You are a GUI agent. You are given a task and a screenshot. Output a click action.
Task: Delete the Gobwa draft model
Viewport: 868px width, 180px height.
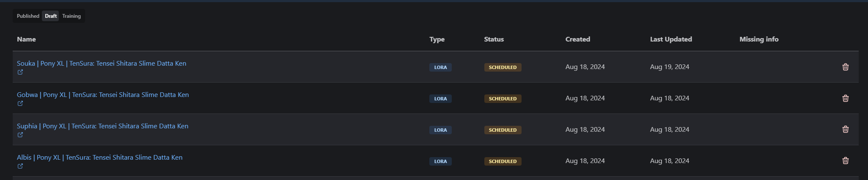click(x=845, y=98)
